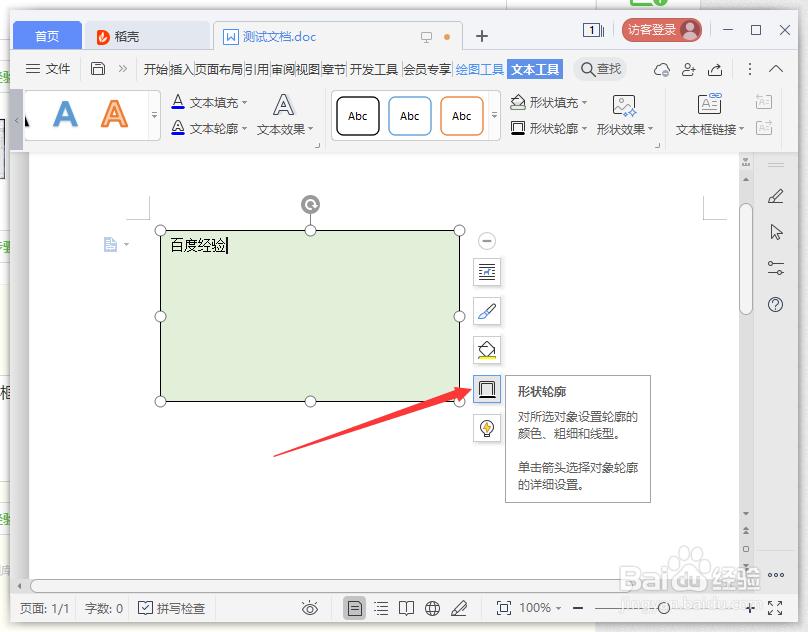Click the three-dot more icon in sidebar
This screenshot has height=632, width=808.
[776, 575]
